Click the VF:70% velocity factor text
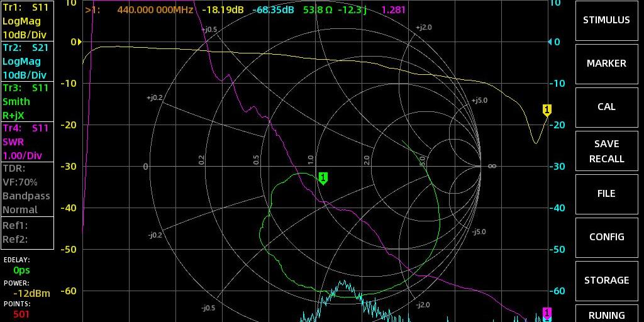 [20, 182]
